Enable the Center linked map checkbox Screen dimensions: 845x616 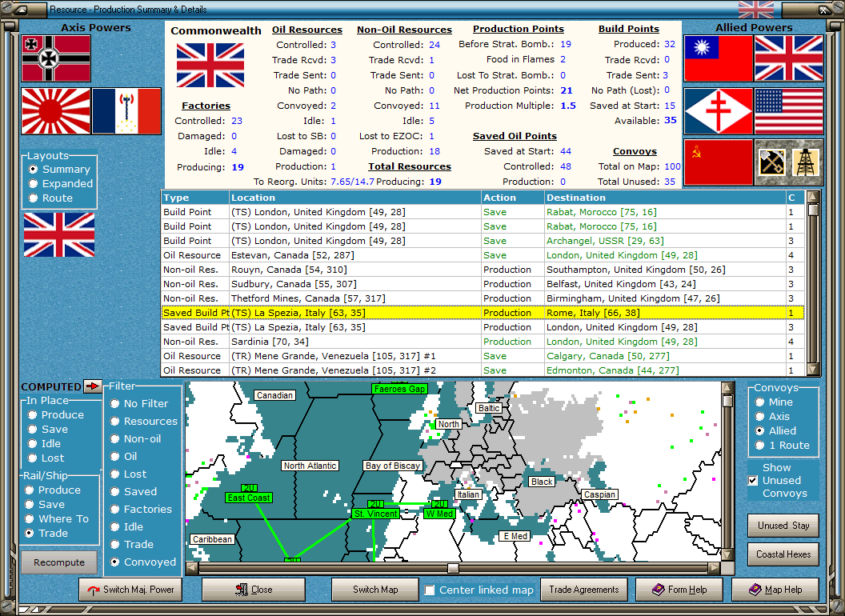click(x=430, y=590)
